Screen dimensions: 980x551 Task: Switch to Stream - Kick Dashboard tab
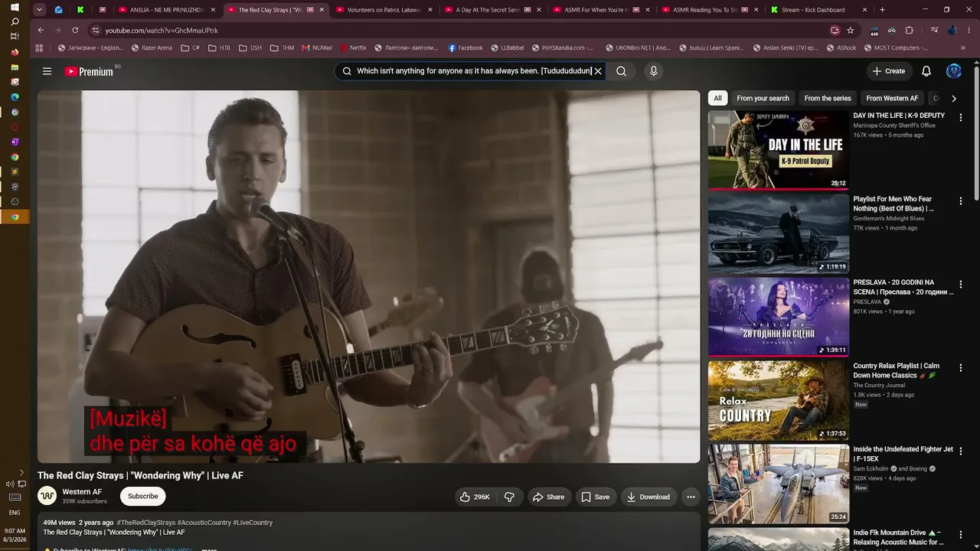pos(818,10)
